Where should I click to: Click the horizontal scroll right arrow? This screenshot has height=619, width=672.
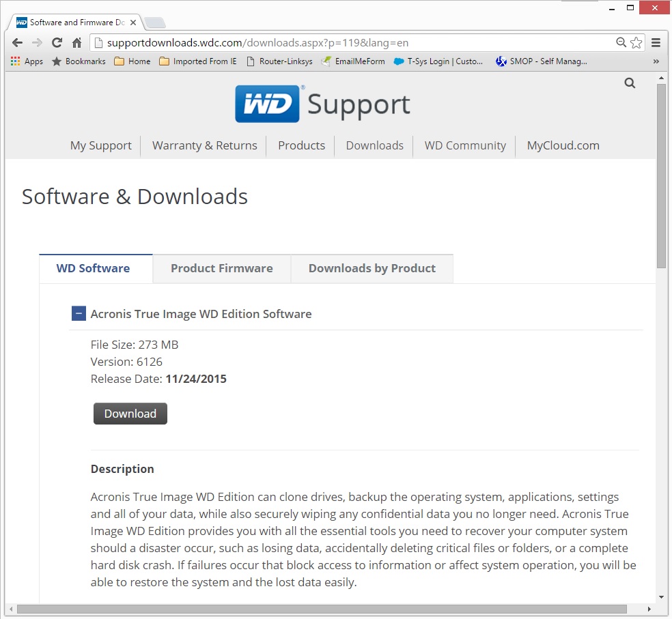point(649,609)
